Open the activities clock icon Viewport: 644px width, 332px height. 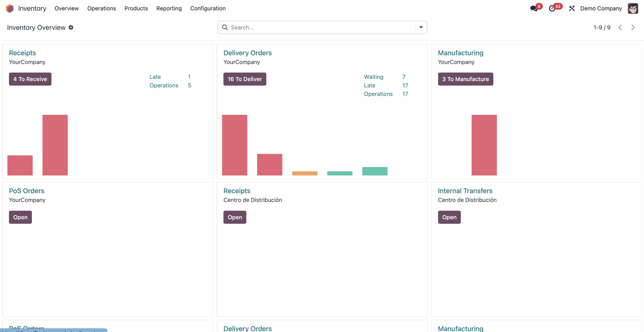[552, 8]
